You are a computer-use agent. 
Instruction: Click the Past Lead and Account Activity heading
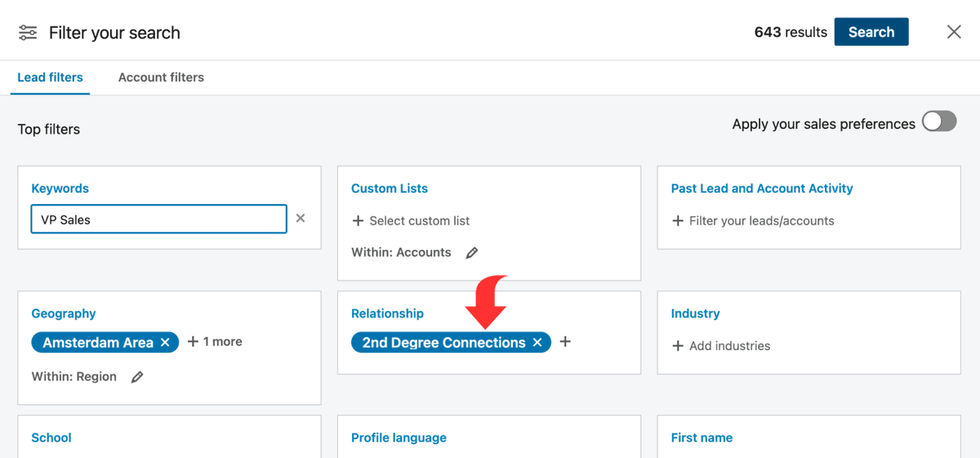click(762, 189)
